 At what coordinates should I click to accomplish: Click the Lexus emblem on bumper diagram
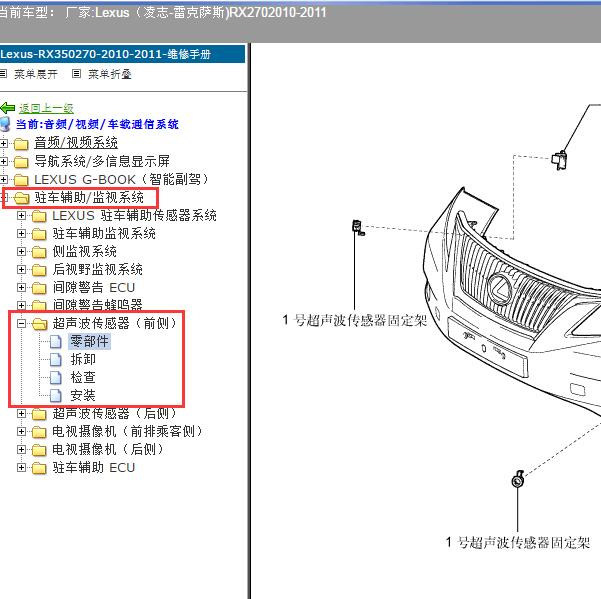tap(500, 288)
